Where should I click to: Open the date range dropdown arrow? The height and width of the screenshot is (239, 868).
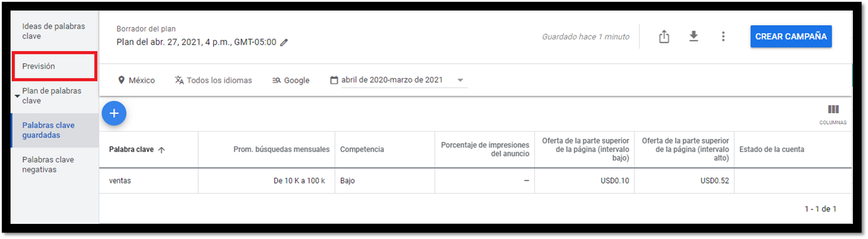460,80
